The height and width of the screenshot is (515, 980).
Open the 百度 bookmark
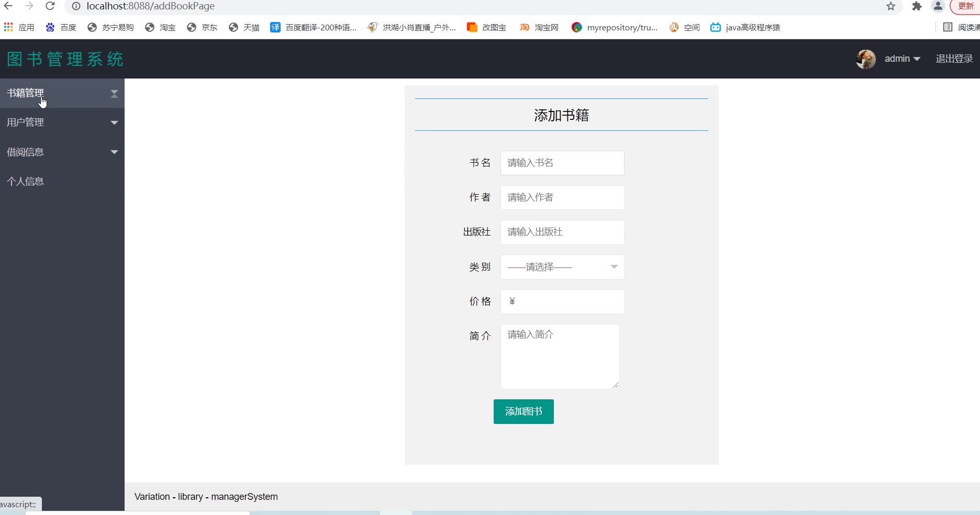pyautogui.click(x=61, y=27)
